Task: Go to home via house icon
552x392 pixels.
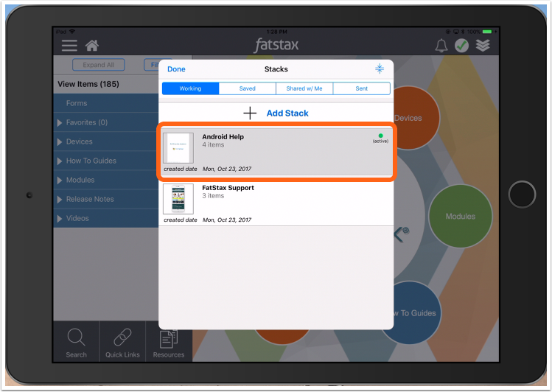Action: (x=92, y=46)
